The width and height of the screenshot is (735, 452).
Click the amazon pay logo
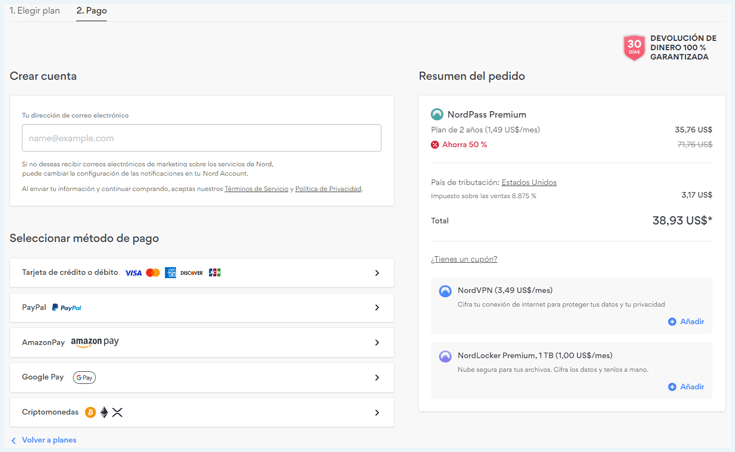point(95,342)
